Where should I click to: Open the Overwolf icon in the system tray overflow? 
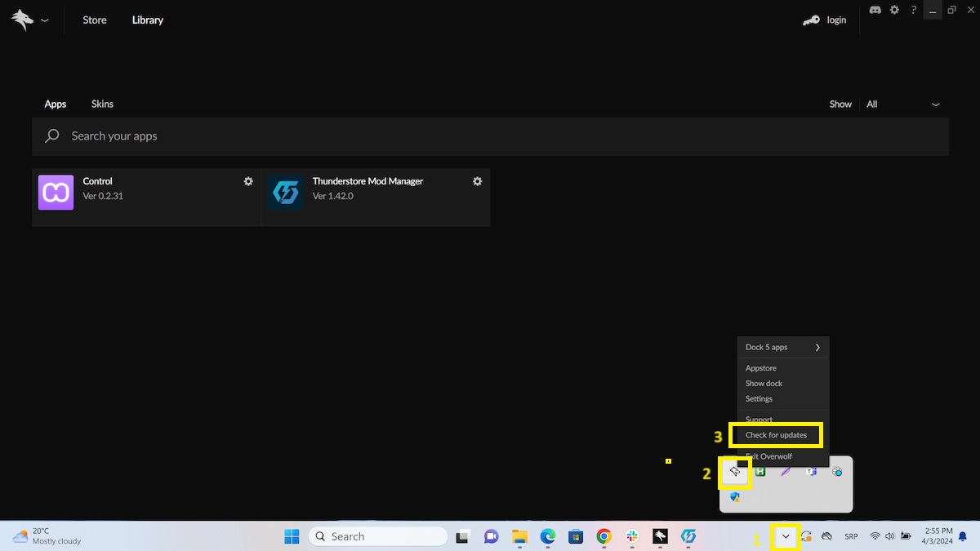point(734,471)
